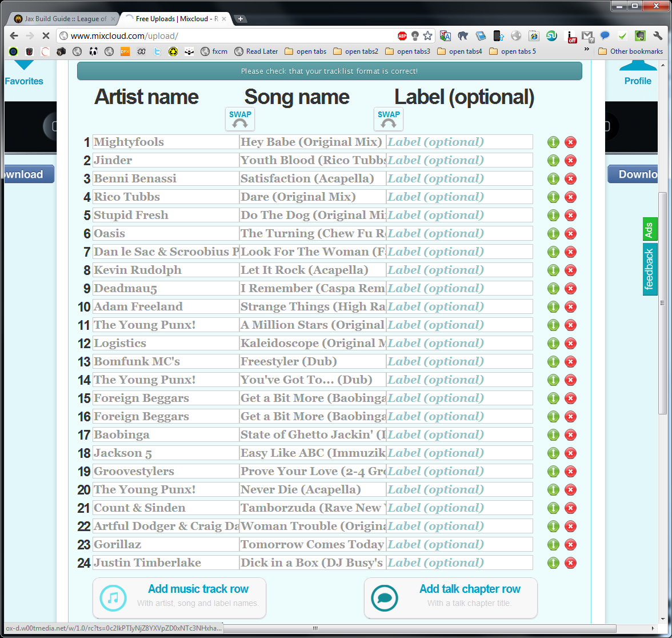Click the Gmail checker extension icon

[x=587, y=36]
